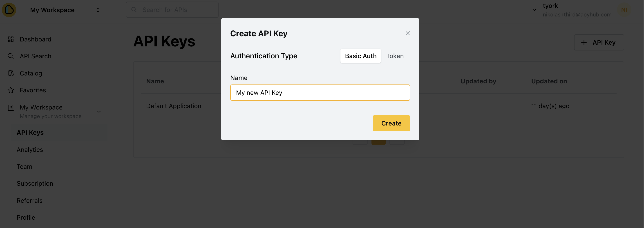
Task: Select Default Application in the API Keys table
Action: point(174,106)
